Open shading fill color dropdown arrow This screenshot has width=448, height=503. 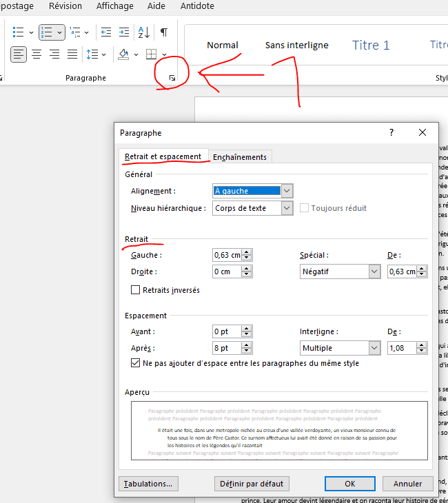coord(136,54)
